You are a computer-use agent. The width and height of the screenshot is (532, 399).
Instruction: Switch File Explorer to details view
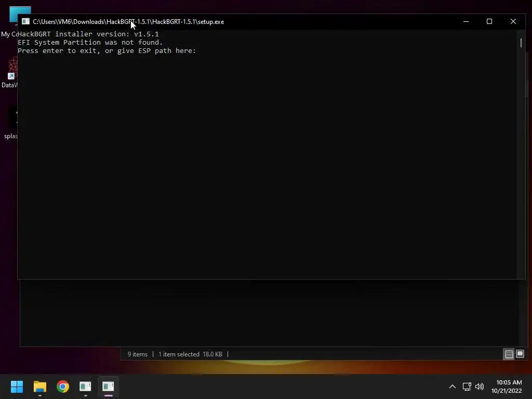(509, 354)
